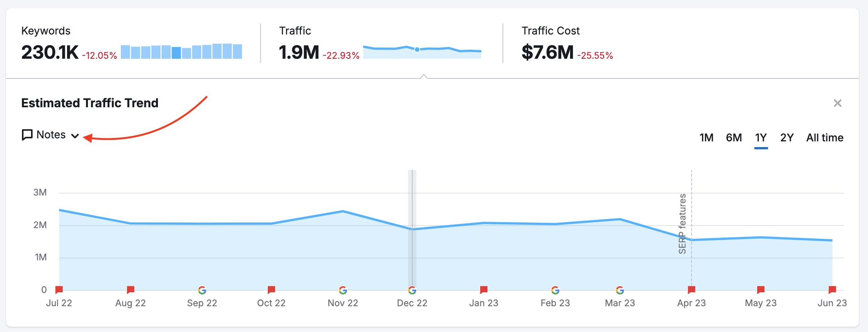Click the Google update icon at Feb 23

(555, 290)
